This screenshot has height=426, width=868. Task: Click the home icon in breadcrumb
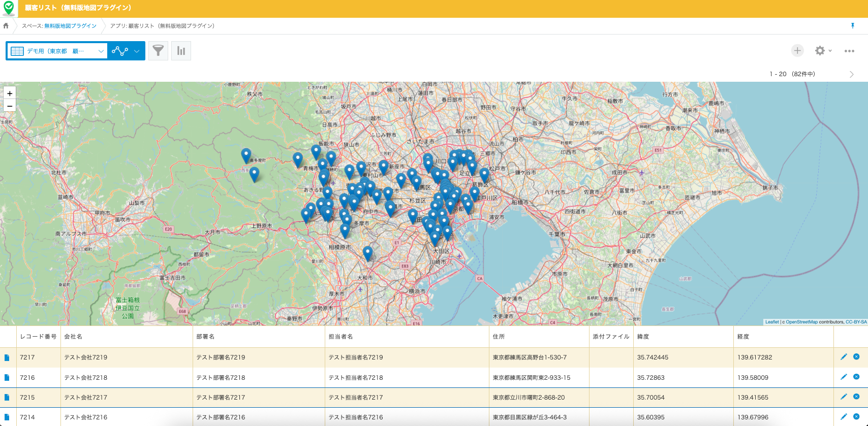(x=6, y=26)
